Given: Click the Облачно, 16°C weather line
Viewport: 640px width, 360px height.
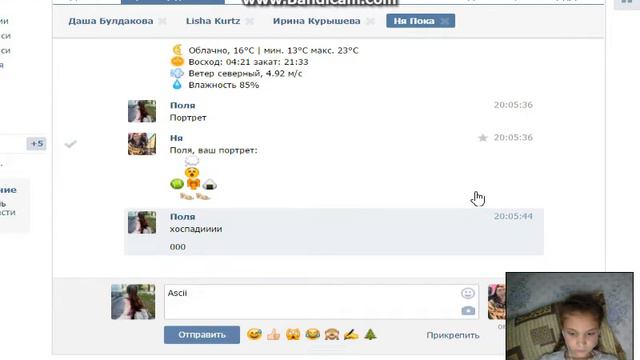Looking at the screenshot, I should (x=273, y=51).
